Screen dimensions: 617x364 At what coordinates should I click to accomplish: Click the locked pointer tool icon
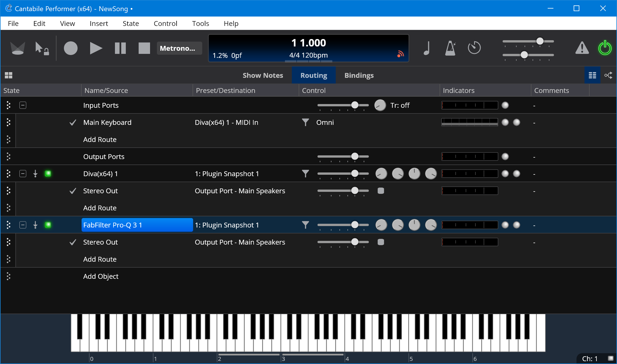pos(42,48)
